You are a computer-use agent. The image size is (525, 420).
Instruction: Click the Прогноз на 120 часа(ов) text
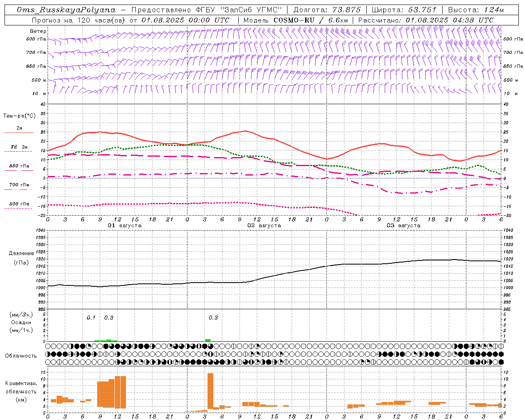click(x=78, y=20)
